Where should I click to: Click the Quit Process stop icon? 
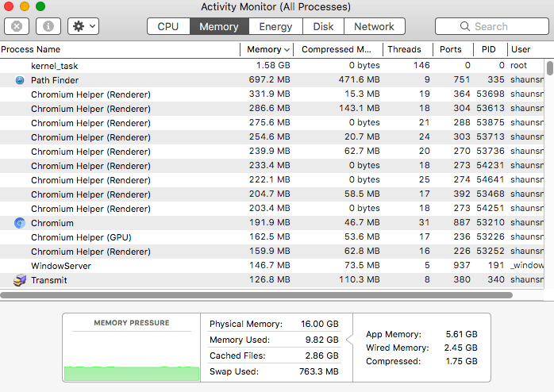coord(17,26)
